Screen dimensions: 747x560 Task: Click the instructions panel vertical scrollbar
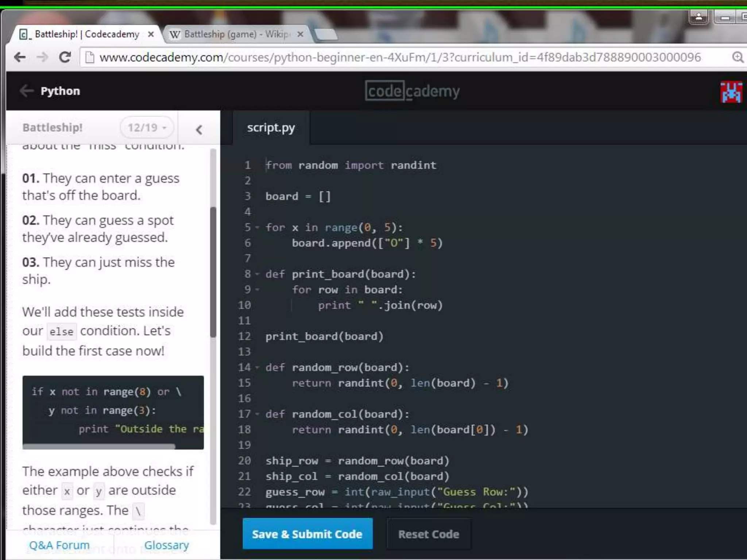click(x=213, y=272)
